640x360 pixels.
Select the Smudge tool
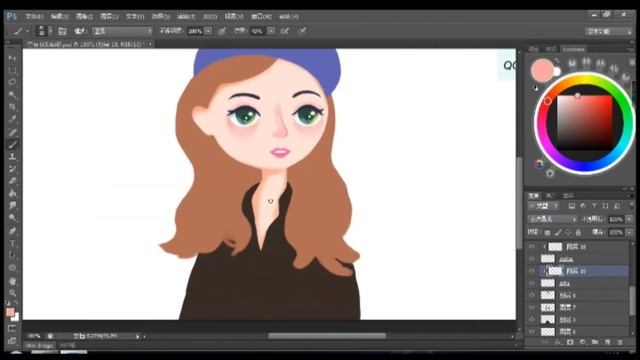click(x=12, y=206)
